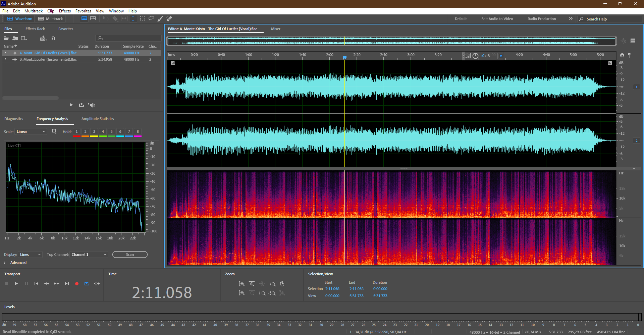Viewport: 644px width, 335px height.
Task: Click the channel list icon near overview
Action: (x=633, y=41)
